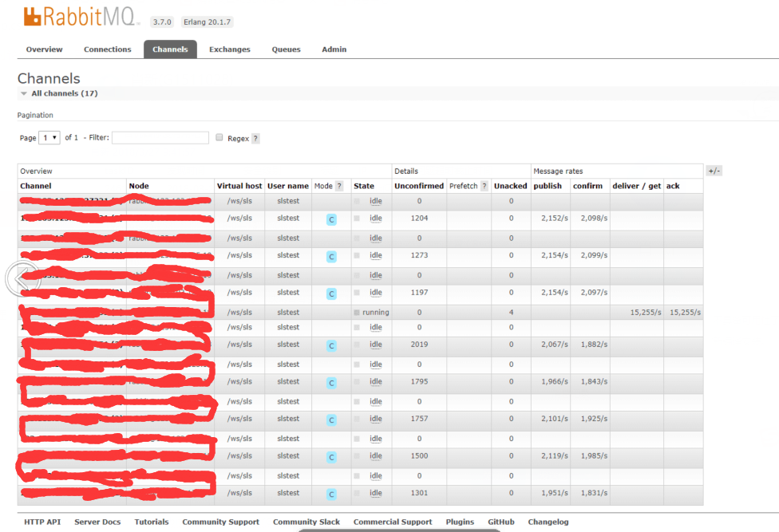The image size is (779, 532).
Task: Click the Erlang 20.1.7 label
Action: 207,22
